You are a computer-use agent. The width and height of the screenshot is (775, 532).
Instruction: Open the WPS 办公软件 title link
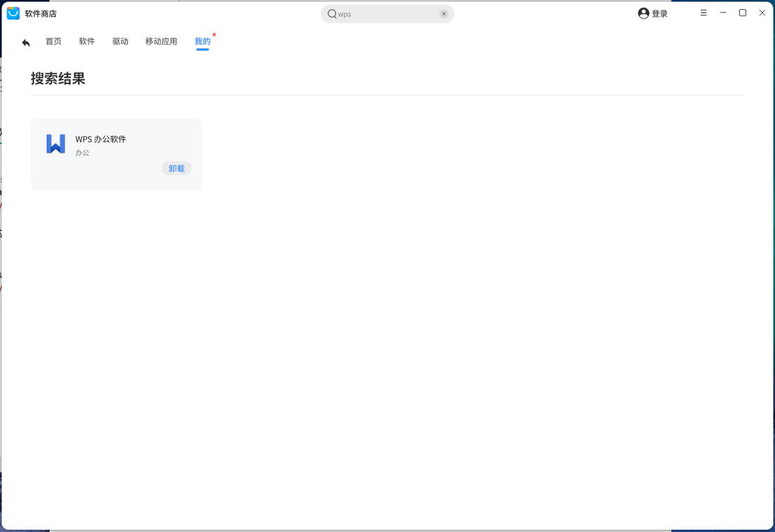click(x=101, y=139)
